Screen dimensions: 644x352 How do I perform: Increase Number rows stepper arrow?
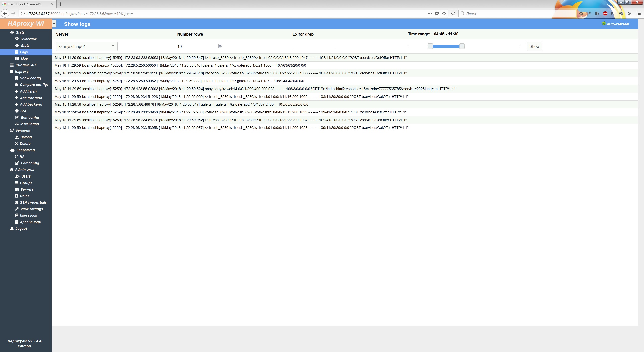[220, 45]
